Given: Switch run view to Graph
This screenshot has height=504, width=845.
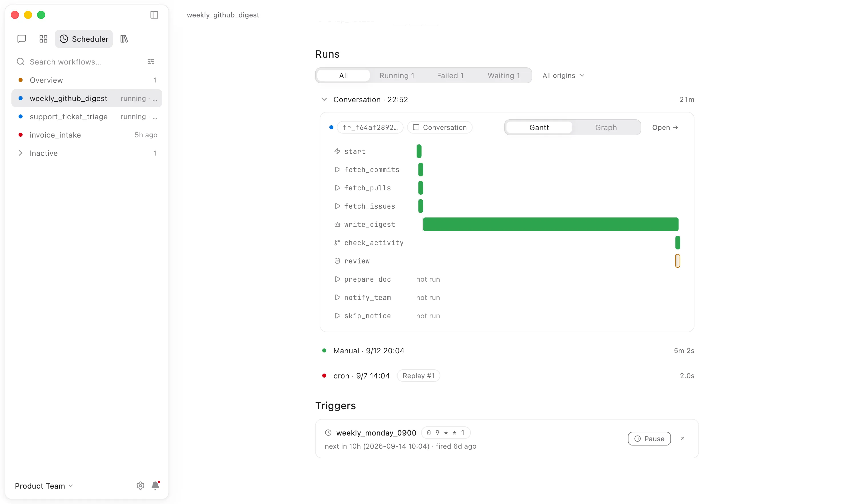Looking at the screenshot, I should (606, 127).
